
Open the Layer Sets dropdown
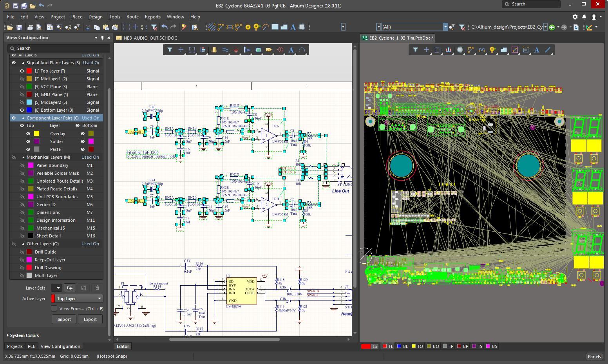coord(57,288)
